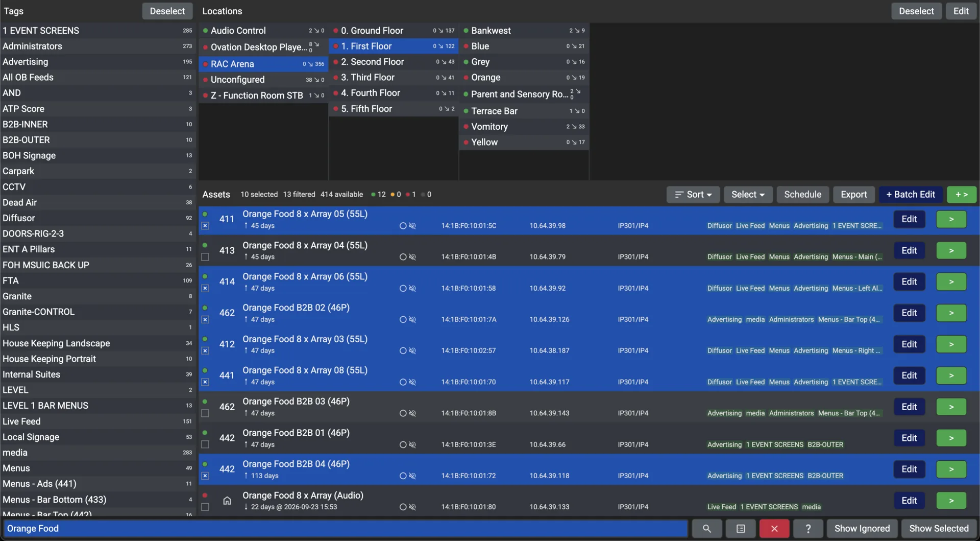Tick the Orange Food 8 x Array (Audio) checkbox
The image size is (980, 541).
205,507
